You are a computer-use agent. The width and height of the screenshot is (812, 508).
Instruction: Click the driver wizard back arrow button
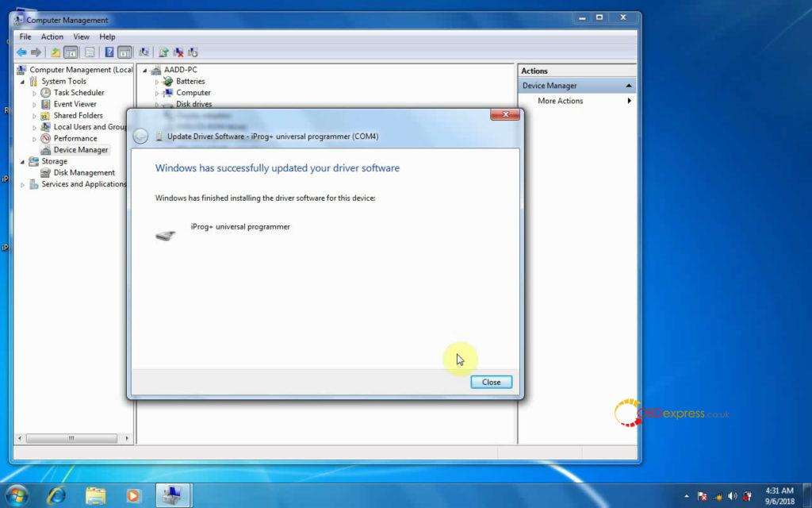pyautogui.click(x=140, y=136)
